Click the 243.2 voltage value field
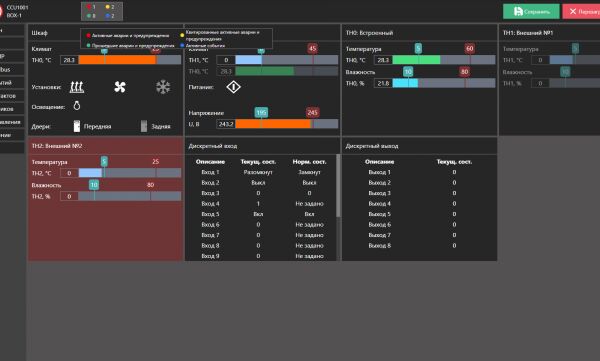Screen dimensions: 600x361 point(226,124)
